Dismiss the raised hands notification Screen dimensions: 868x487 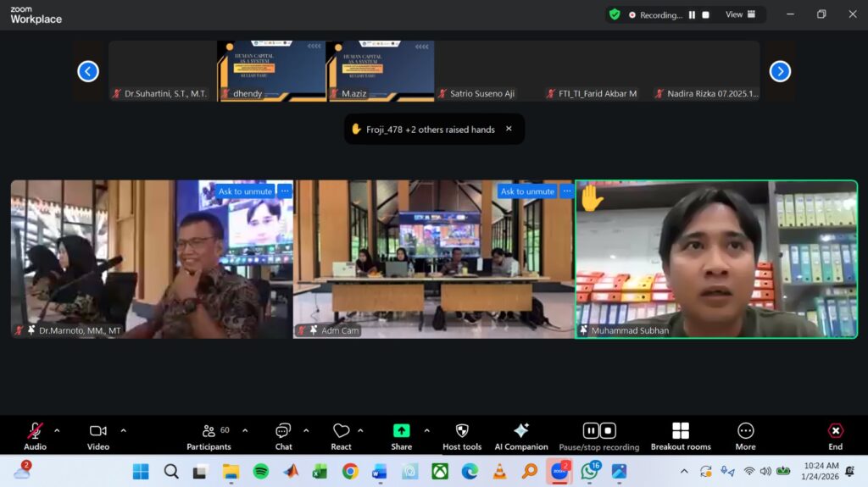[509, 129]
